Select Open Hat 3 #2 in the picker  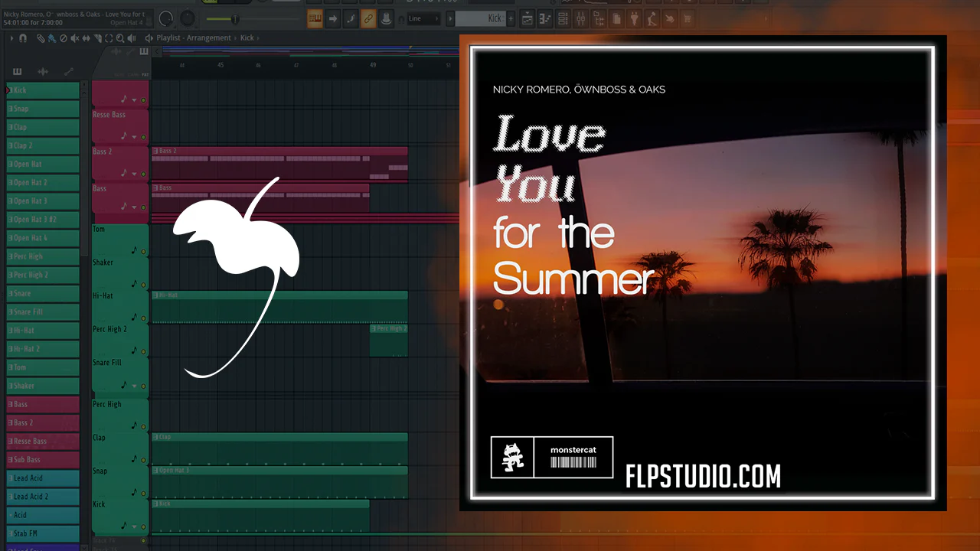[43, 220]
